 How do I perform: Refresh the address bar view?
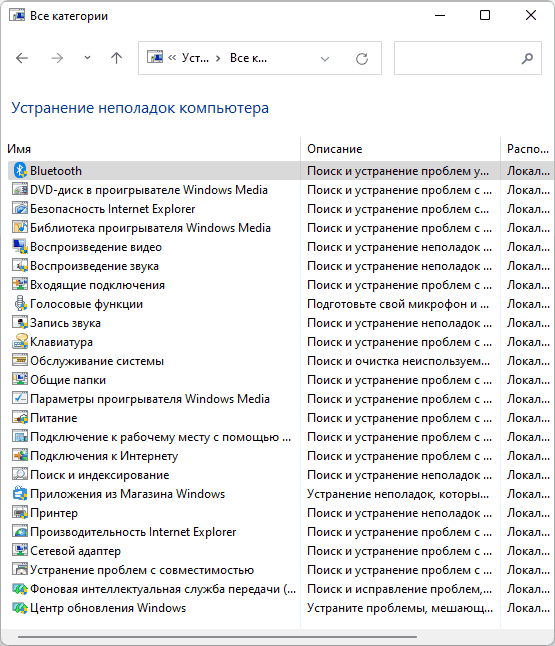click(362, 59)
